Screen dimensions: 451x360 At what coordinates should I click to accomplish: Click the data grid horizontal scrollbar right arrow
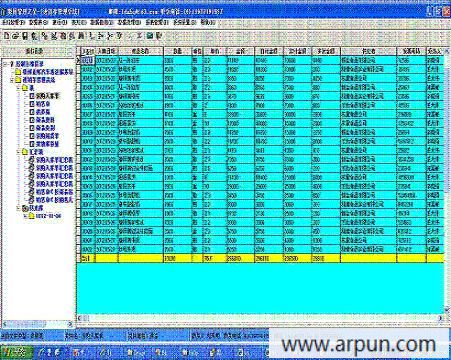point(440,318)
